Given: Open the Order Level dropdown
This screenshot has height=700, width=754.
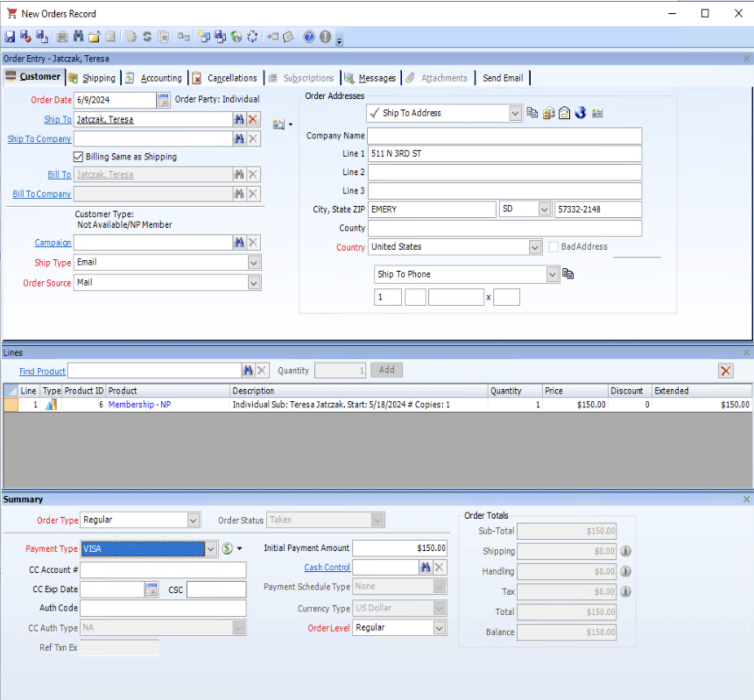Looking at the screenshot, I should pyautogui.click(x=439, y=628).
